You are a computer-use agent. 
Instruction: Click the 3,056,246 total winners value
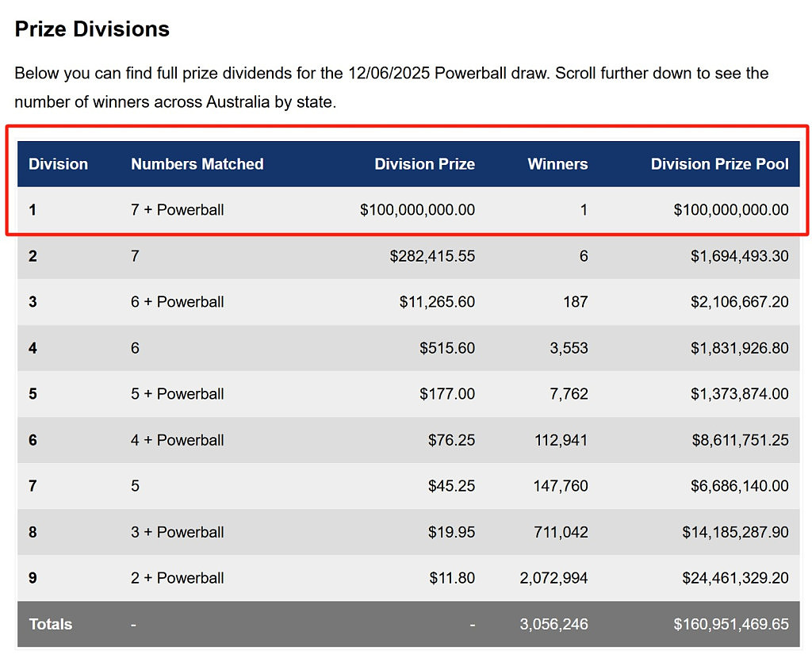pos(553,624)
